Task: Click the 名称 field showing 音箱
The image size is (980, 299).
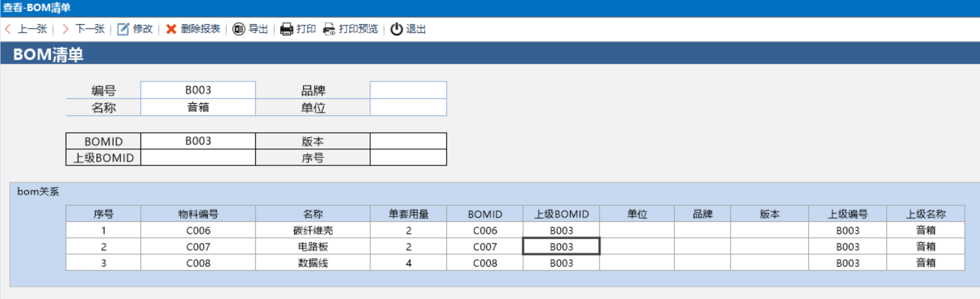Action: 198,107
